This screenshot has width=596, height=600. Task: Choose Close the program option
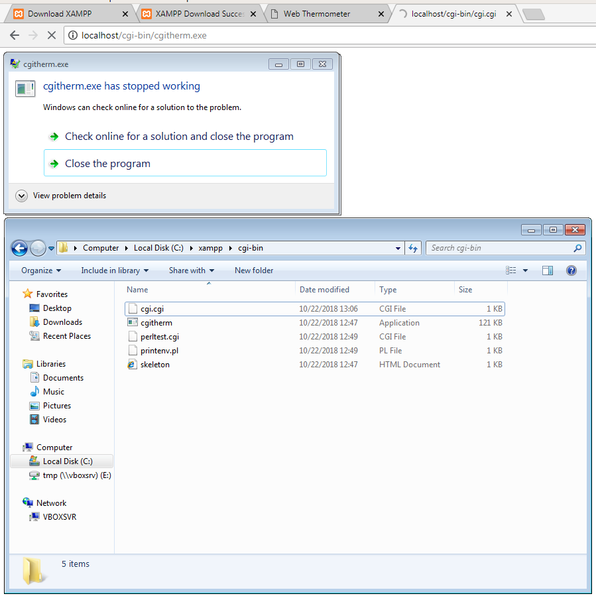coord(185,163)
